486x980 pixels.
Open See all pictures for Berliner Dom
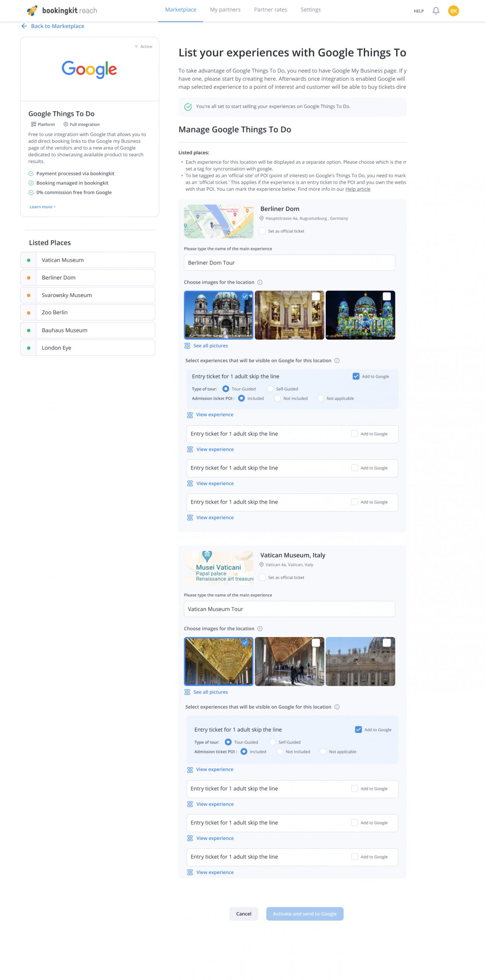pyautogui.click(x=210, y=346)
